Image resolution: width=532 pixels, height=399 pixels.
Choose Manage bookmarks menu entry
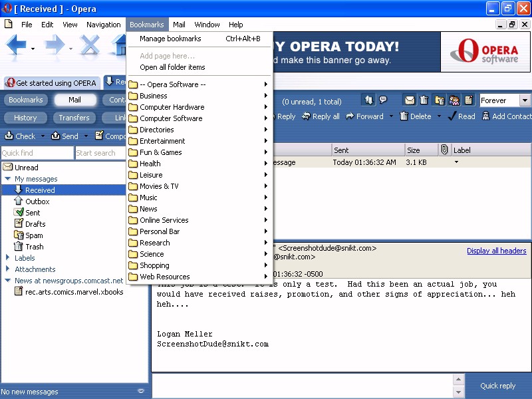200,39
